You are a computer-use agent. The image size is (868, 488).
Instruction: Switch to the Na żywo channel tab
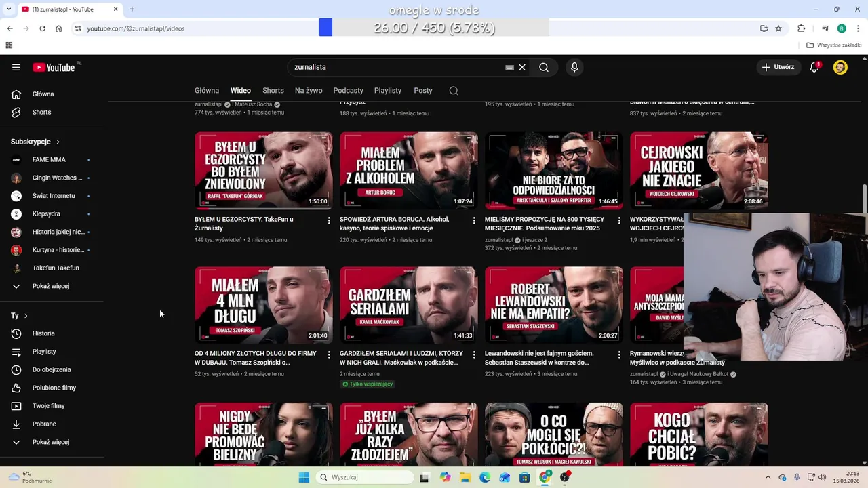(309, 91)
